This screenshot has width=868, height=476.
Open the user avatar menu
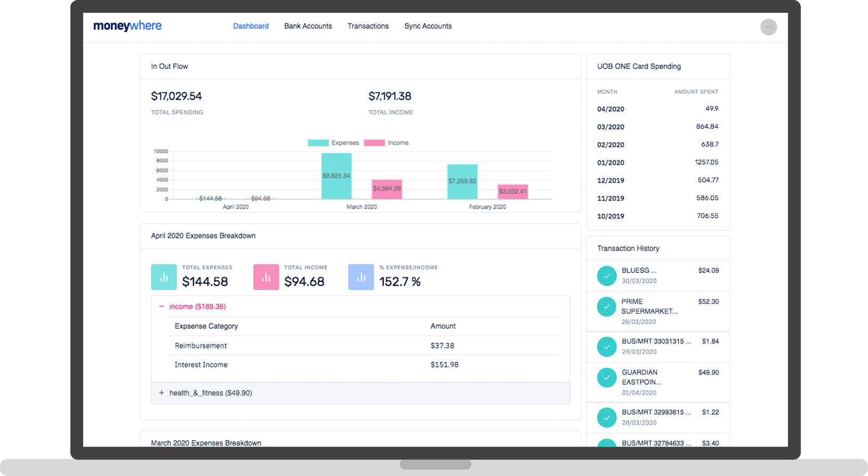pos(768,27)
